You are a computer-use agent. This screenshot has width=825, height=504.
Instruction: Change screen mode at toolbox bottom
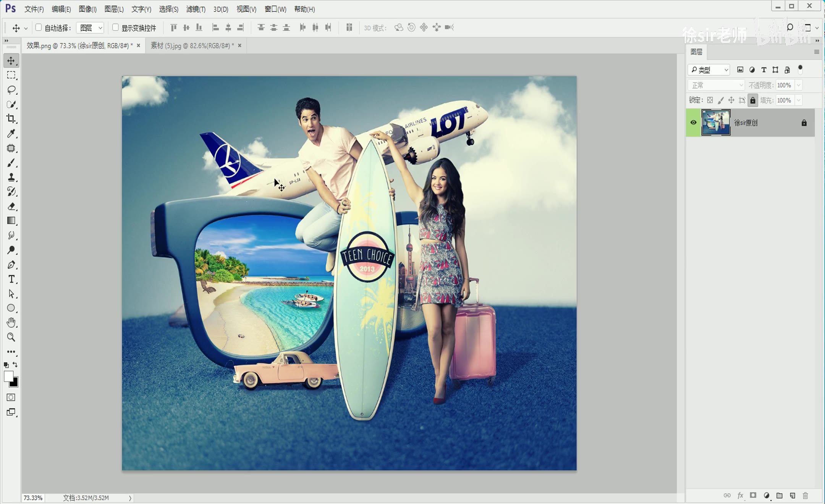pos(11,412)
